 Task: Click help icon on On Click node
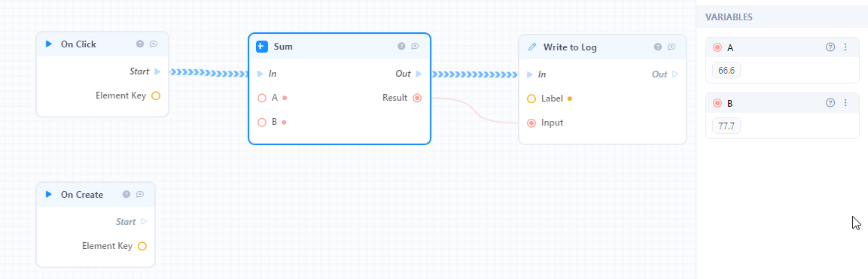(x=140, y=44)
